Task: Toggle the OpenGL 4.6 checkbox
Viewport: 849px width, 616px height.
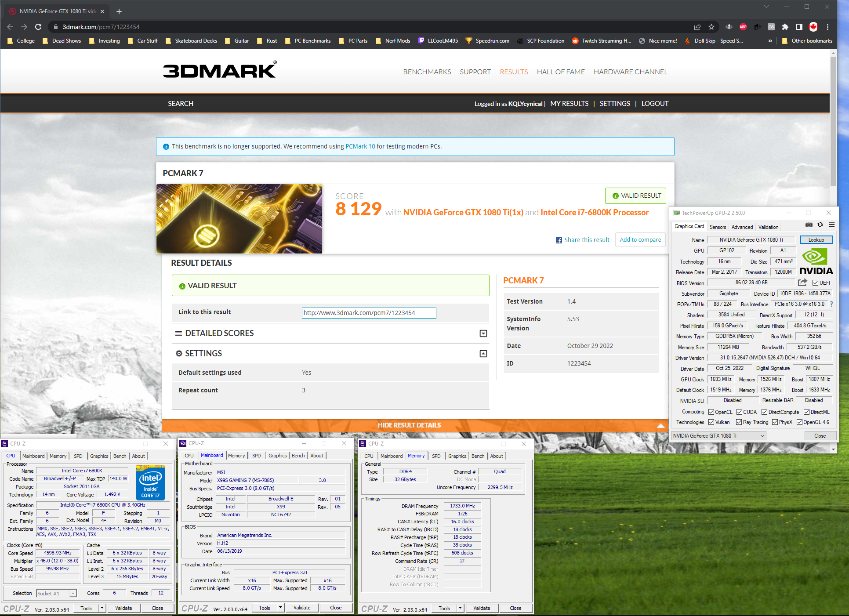Action: 799,422
